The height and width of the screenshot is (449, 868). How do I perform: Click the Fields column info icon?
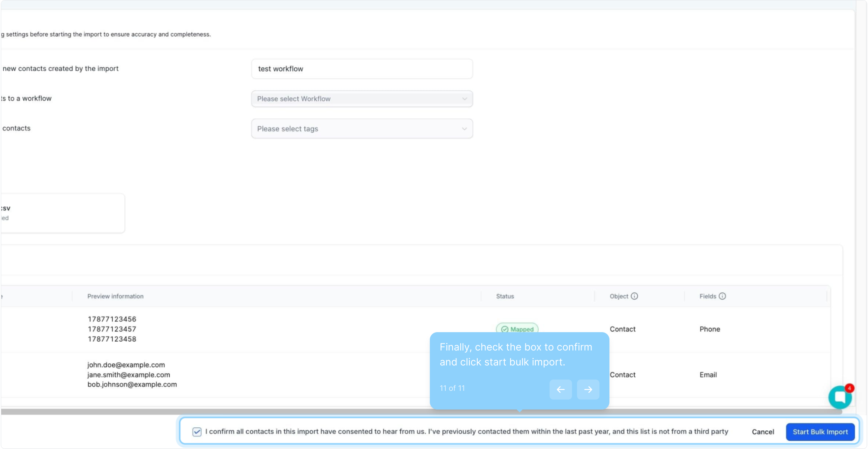(723, 296)
